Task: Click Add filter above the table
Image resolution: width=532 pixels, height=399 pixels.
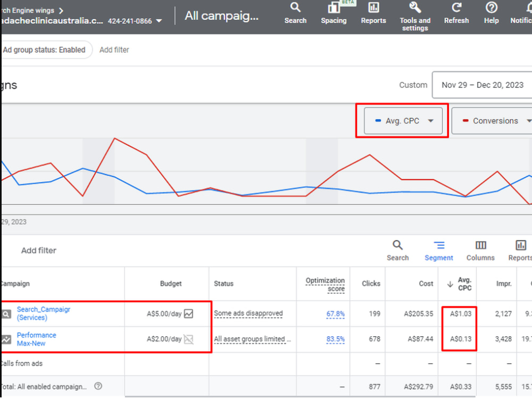Action: 39,251
